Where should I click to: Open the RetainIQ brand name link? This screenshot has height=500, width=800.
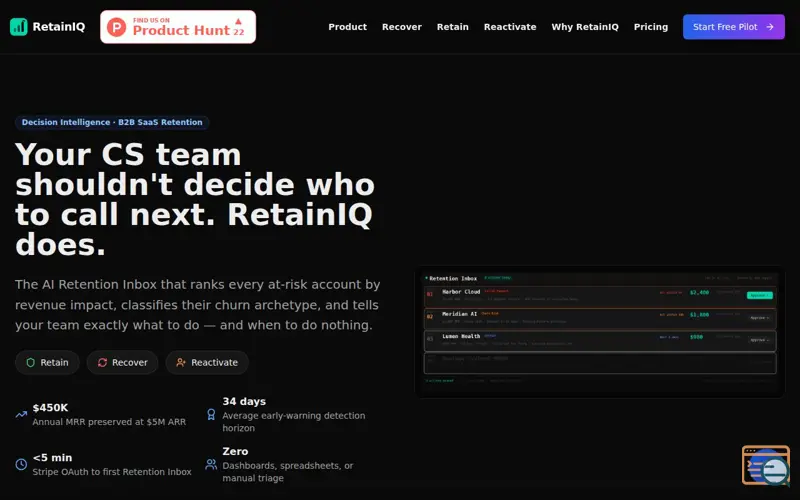click(59, 27)
